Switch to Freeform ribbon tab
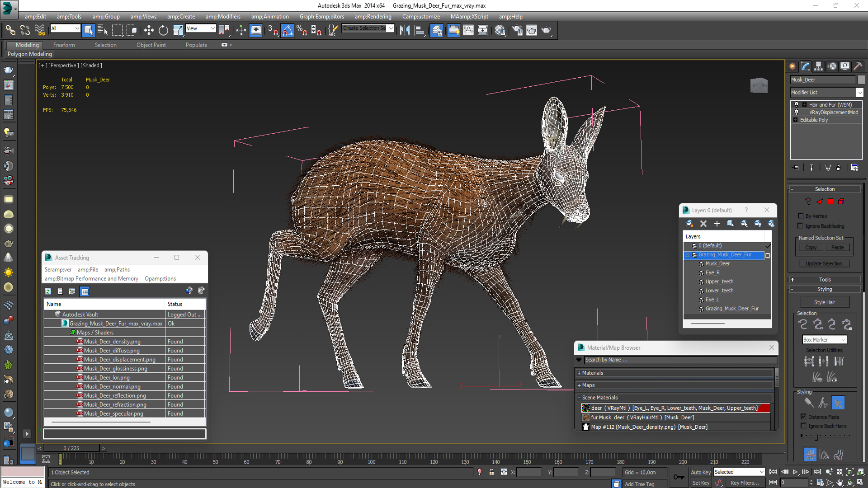868x488 pixels. click(64, 45)
